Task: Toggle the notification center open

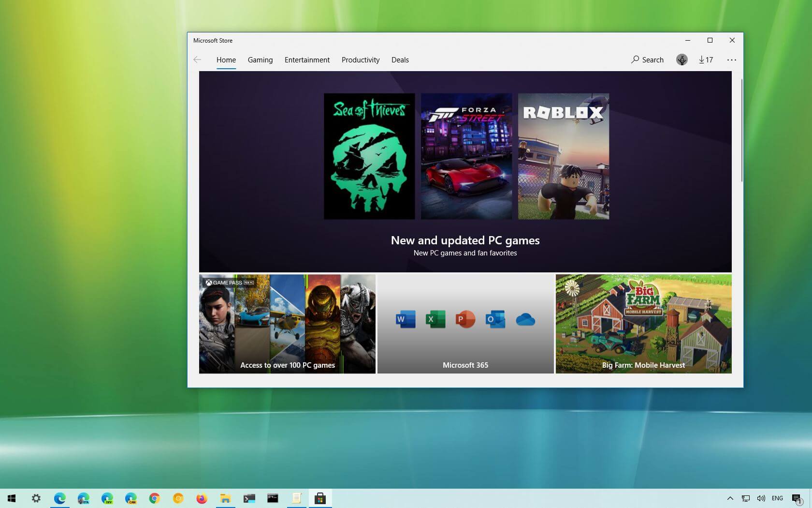Action: click(x=797, y=498)
